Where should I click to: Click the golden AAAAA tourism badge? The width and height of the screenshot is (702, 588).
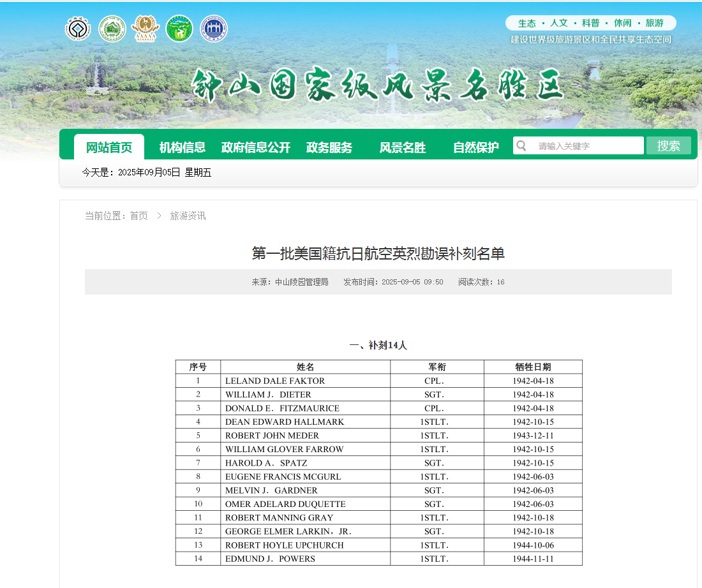pos(144,29)
